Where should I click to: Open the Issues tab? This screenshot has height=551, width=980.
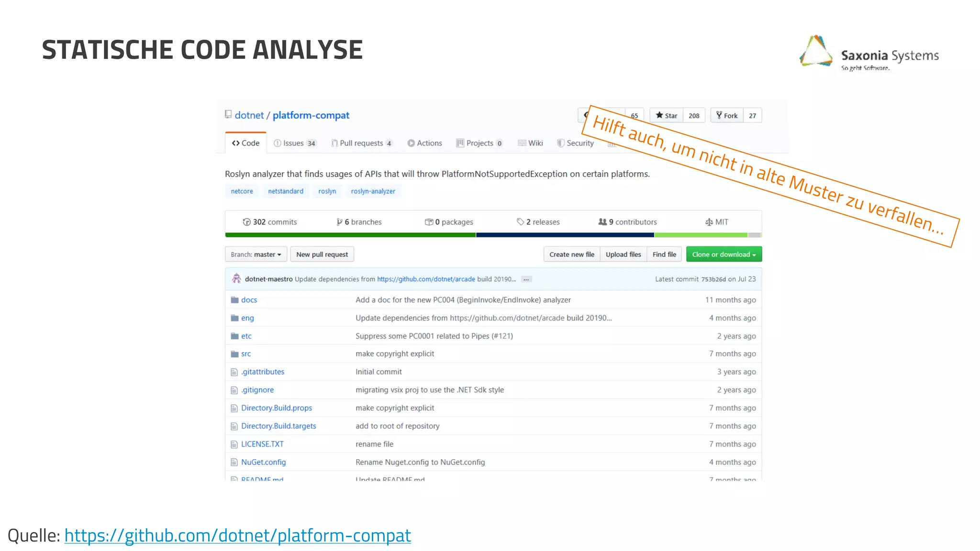point(295,143)
